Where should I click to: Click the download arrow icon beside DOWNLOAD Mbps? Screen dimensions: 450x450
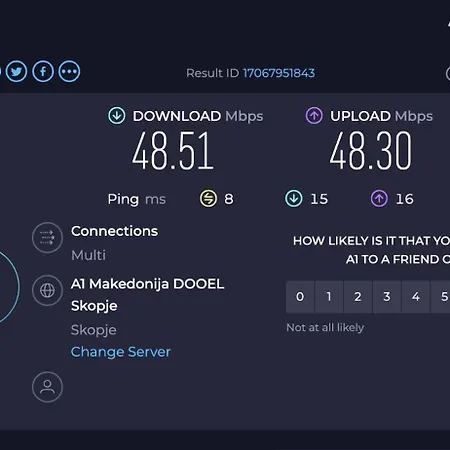[117, 116]
